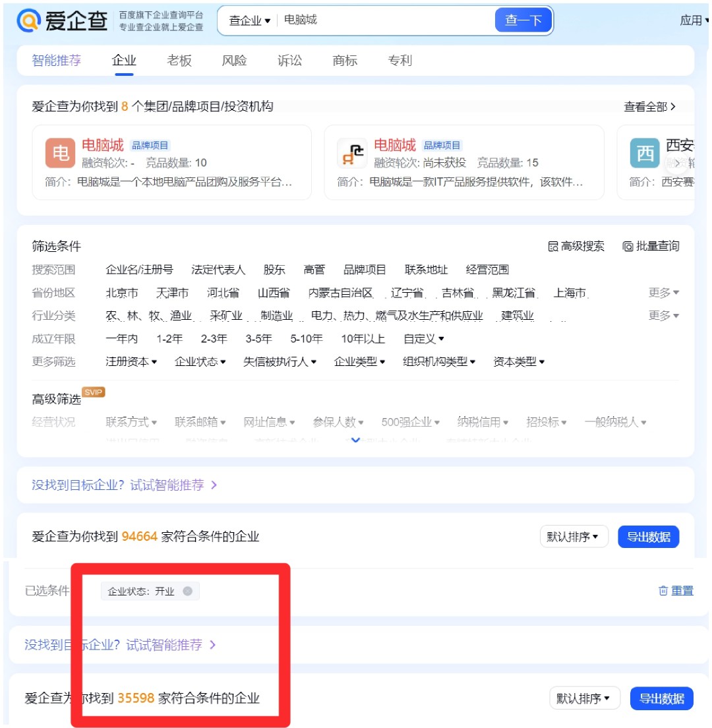Image resolution: width=712 pixels, height=728 pixels.
Task: Open the 一般纳税人 advanced filter
Action: [616, 422]
